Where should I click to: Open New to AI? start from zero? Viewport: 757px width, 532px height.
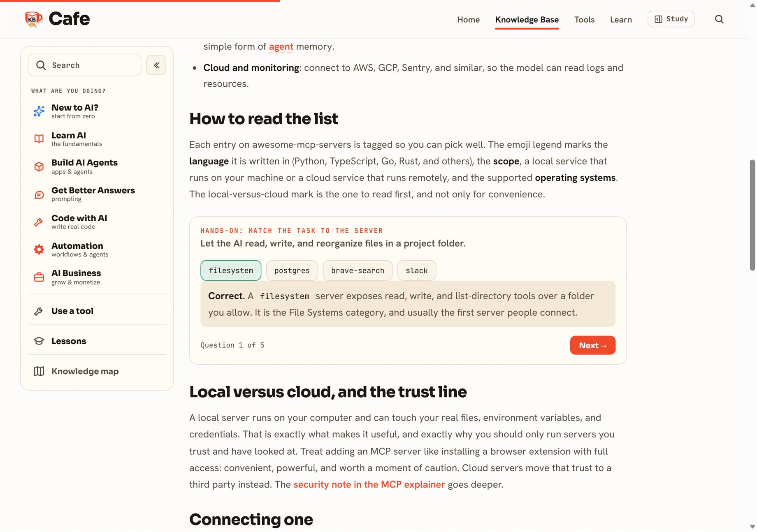click(x=97, y=111)
